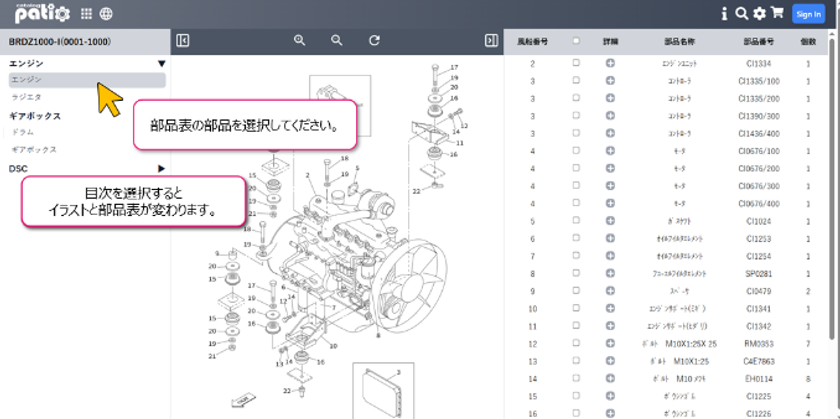Check the box for part CI1334
The height and width of the screenshot is (419, 840).
tap(576, 63)
